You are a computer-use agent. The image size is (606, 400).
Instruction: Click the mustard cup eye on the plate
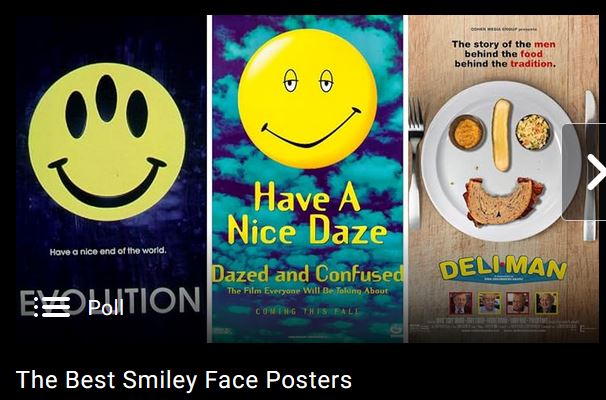(x=468, y=133)
